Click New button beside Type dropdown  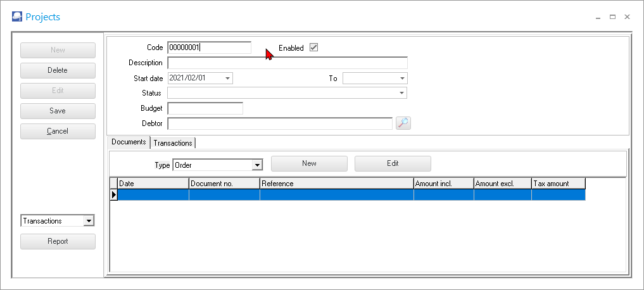[x=309, y=163]
